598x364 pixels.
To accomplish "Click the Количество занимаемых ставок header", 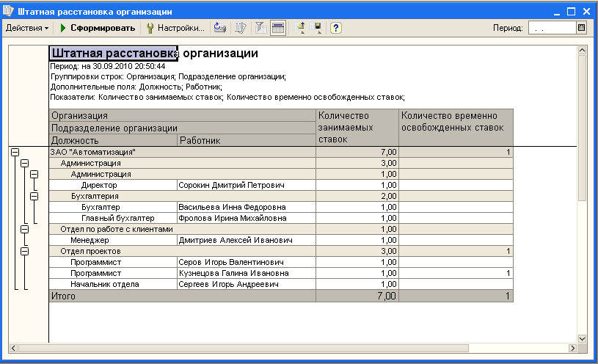I will pyautogui.click(x=357, y=128).
